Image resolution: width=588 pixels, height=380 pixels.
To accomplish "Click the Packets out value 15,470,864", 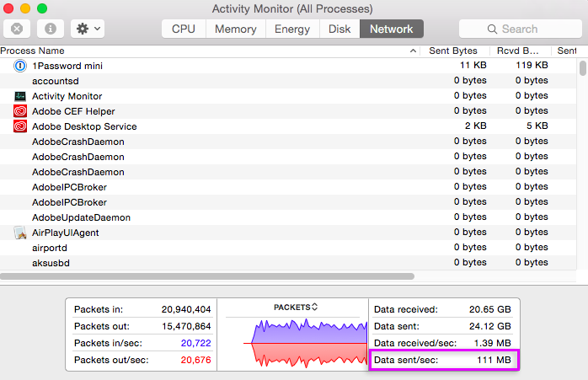I will [186, 326].
